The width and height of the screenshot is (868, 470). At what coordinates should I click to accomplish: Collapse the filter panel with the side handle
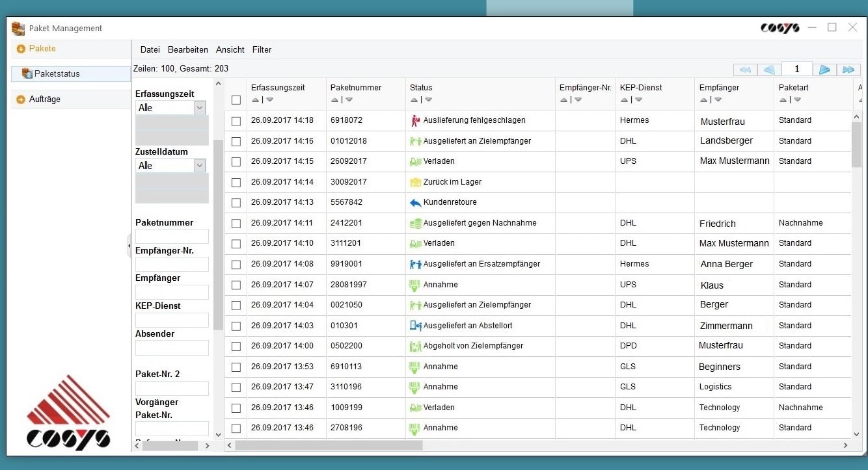tap(129, 246)
